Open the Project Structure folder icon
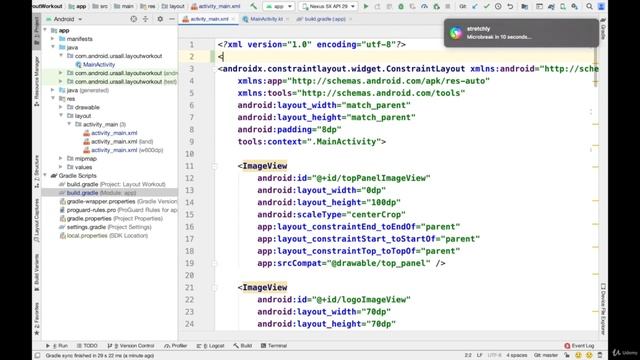The image size is (640, 360). tap(524, 7)
